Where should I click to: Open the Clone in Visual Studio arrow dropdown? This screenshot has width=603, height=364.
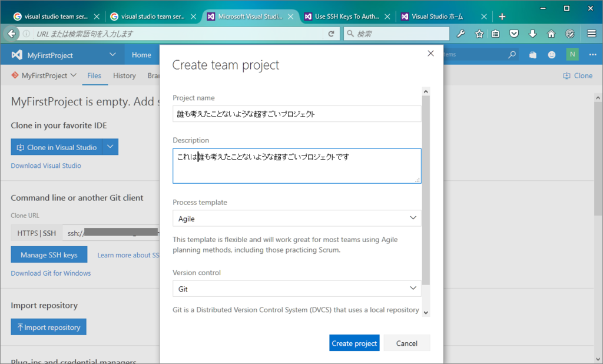point(110,147)
